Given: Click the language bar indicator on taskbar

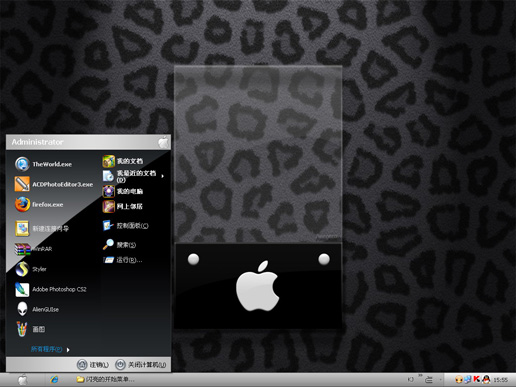Looking at the screenshot, I should (411, 379).
